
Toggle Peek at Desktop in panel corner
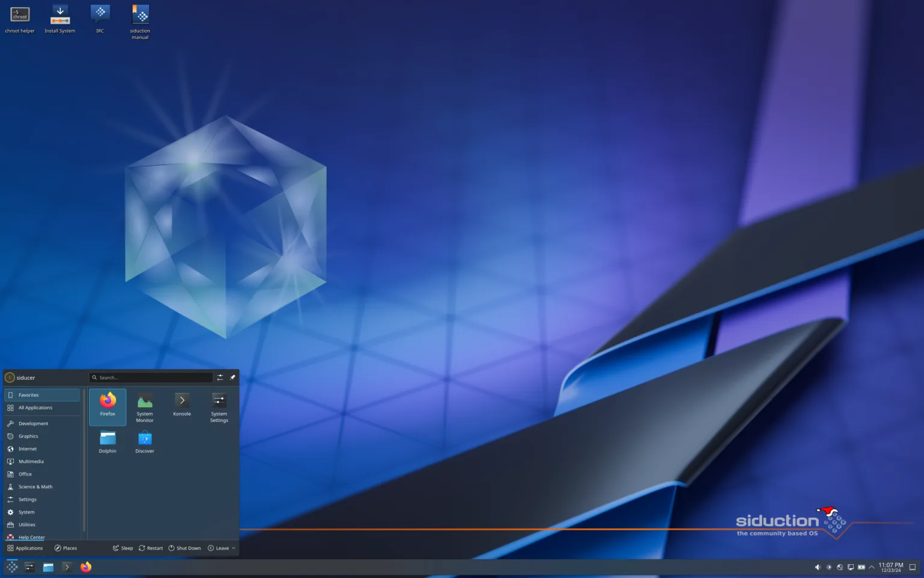913,567
